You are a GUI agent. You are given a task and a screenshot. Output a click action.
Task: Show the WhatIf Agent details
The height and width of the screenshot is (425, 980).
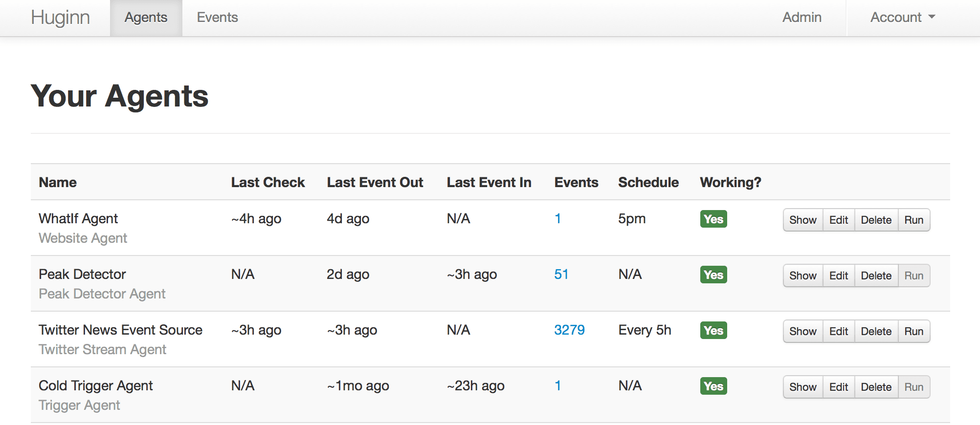(803, 220)
